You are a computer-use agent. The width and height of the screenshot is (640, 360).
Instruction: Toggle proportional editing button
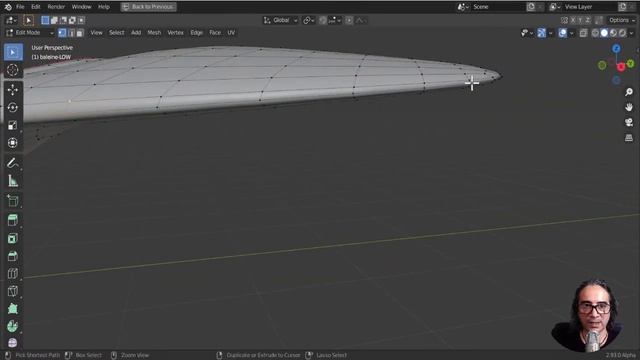(x=349, y=20)
